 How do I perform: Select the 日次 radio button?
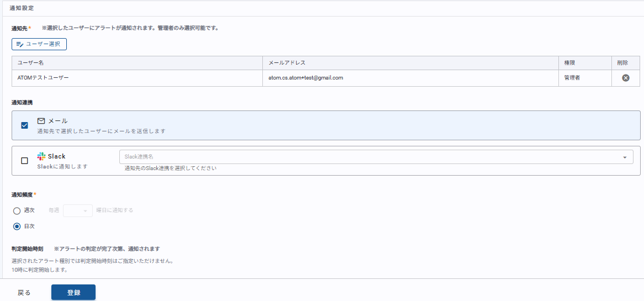[x=17, y=226]
